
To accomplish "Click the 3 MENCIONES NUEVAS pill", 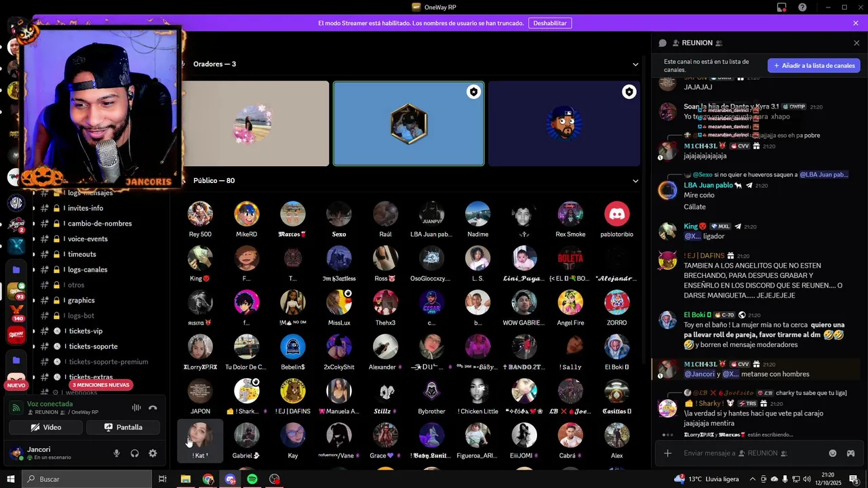I will (100, 385).
